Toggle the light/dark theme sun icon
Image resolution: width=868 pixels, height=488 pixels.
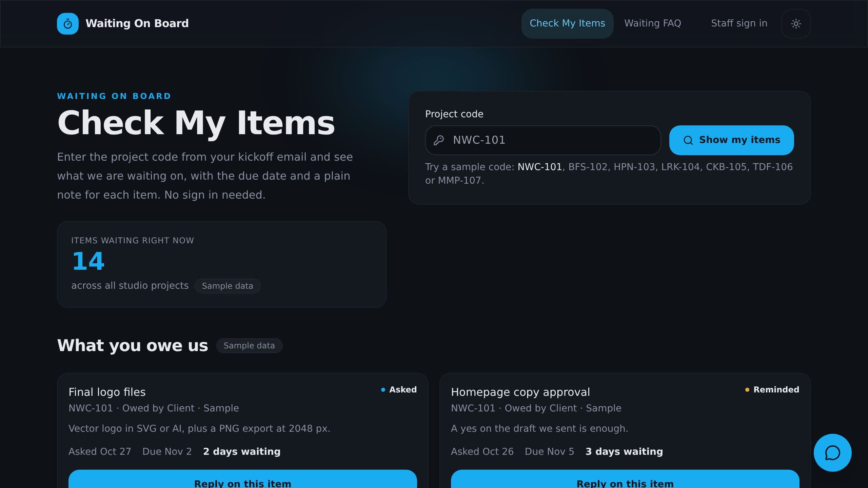pos(796,24)
